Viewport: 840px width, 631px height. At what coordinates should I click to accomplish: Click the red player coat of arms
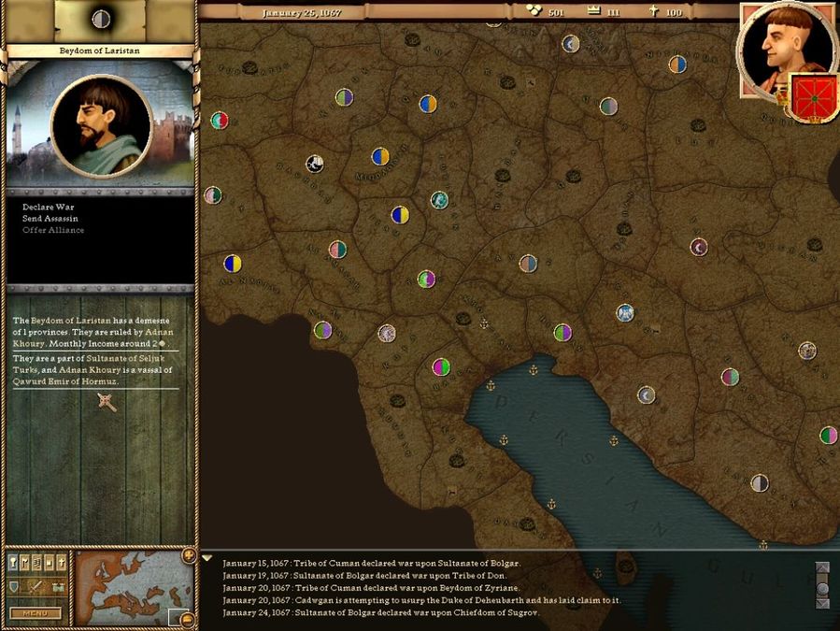click(x=812, y=98)
